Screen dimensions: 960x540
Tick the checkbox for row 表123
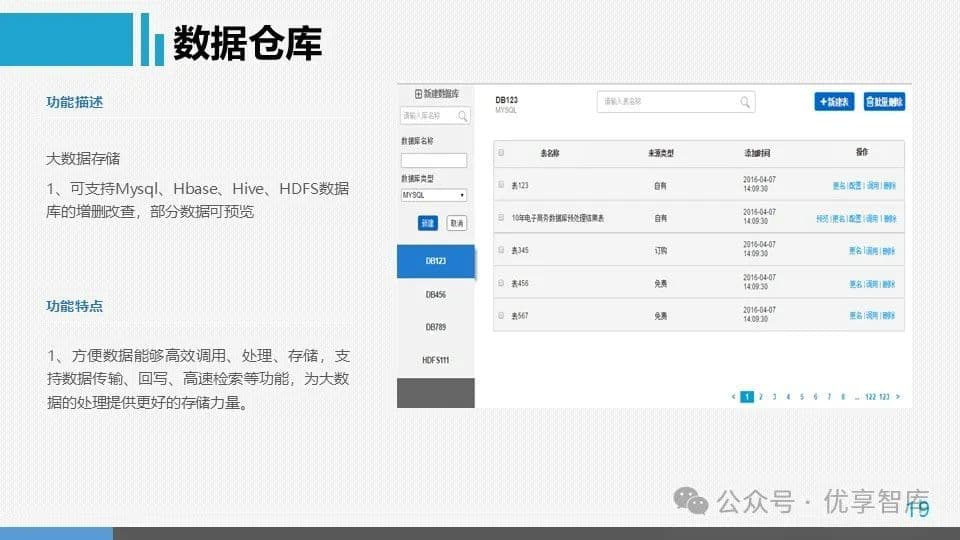coord(501,185)
